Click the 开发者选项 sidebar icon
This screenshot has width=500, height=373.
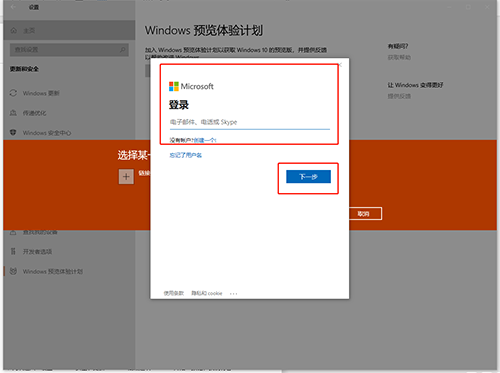pyautogui.click(x=13, y=251)
